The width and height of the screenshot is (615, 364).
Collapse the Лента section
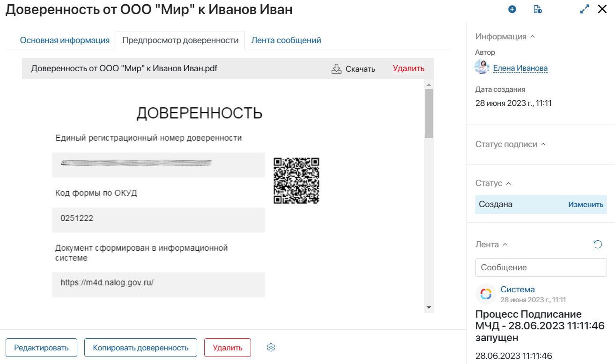coord(505,245)
